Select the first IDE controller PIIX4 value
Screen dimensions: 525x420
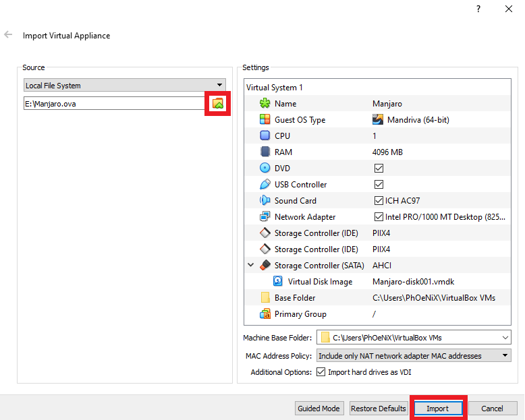[x=381, y=233]
